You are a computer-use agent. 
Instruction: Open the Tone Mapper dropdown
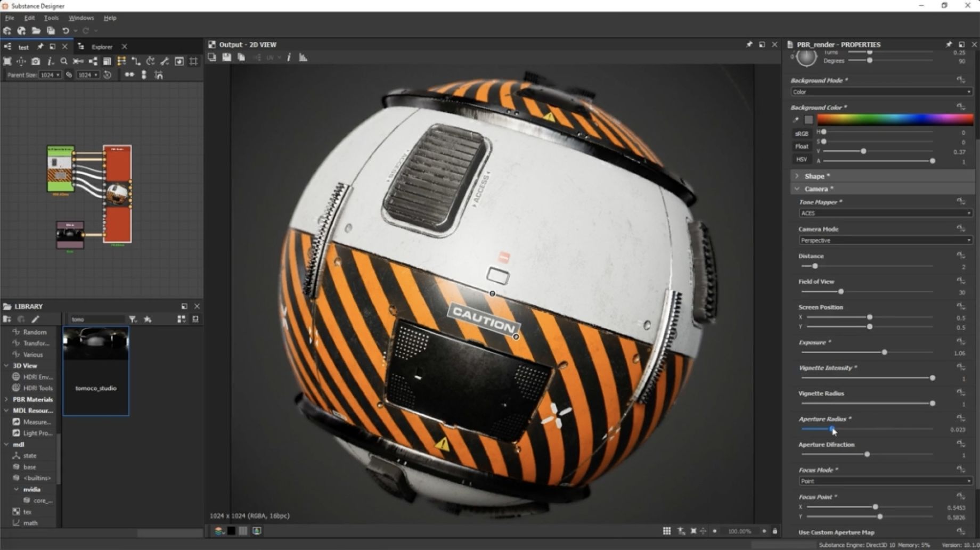click(885, 213)
